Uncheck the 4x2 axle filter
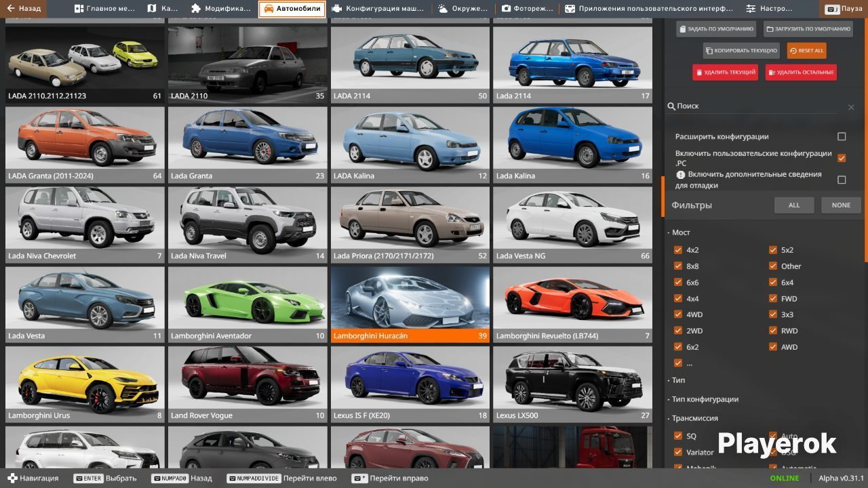 click(678, 250)
